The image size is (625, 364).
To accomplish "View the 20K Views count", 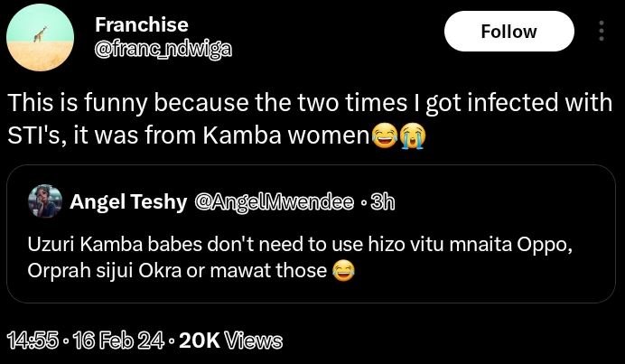I will click(x=230, y=341).
